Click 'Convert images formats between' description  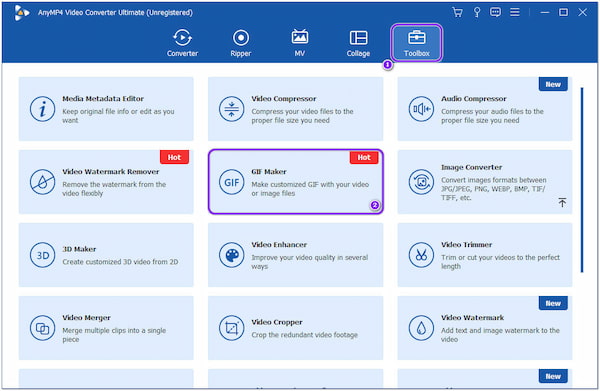[494, 189]
